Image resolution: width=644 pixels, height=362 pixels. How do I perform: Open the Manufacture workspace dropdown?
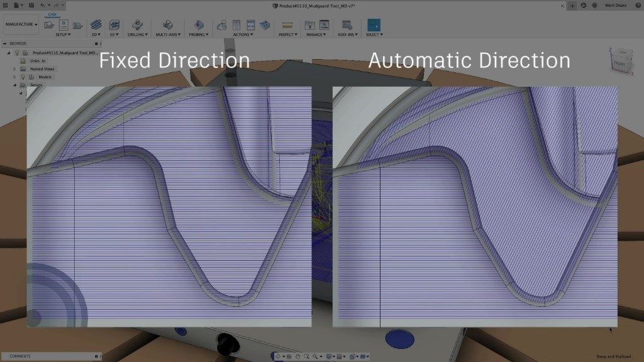[x=21, y=25]
